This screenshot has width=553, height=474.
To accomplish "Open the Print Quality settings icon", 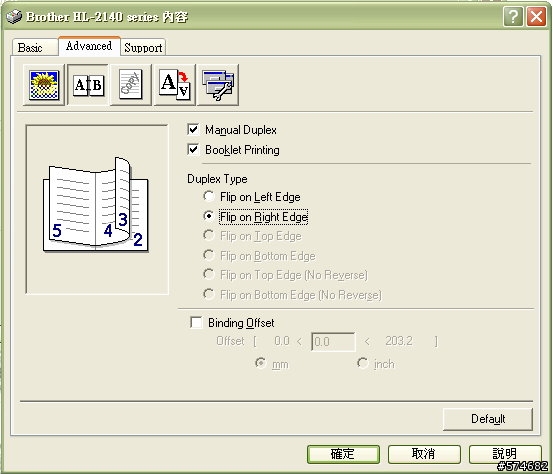I will tap(44, 85).
